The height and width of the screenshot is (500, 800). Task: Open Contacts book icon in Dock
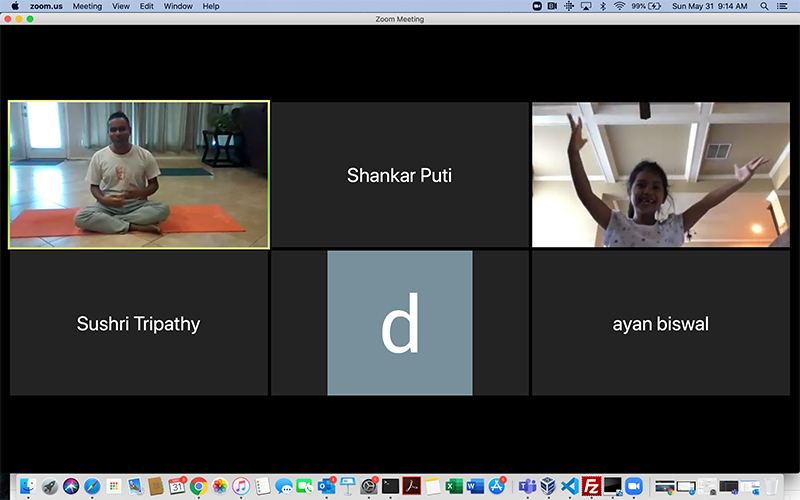pos(156,486)
